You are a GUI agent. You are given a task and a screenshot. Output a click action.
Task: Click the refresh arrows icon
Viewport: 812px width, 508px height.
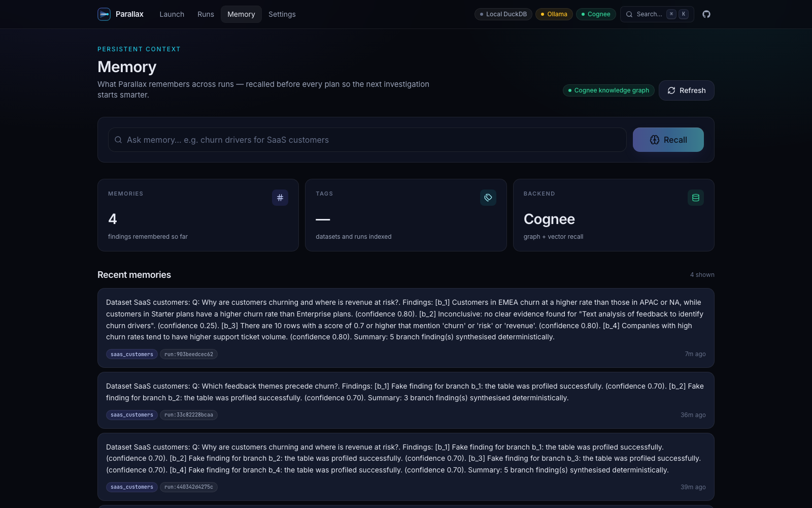click(671, 90)
